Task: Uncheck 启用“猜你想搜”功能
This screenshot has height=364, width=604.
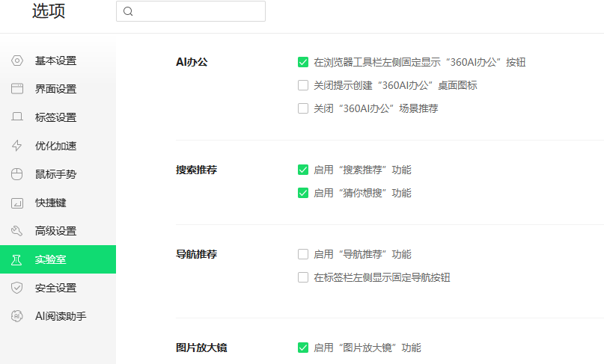Action: 303,193
